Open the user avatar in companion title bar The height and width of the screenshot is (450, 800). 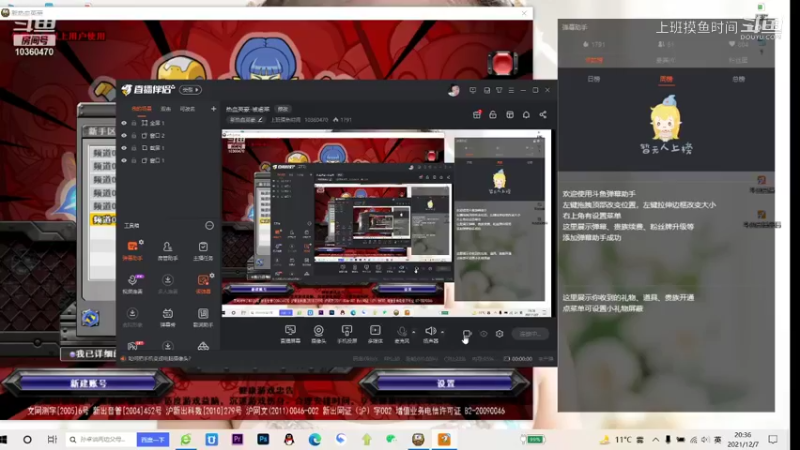(454, 91)
